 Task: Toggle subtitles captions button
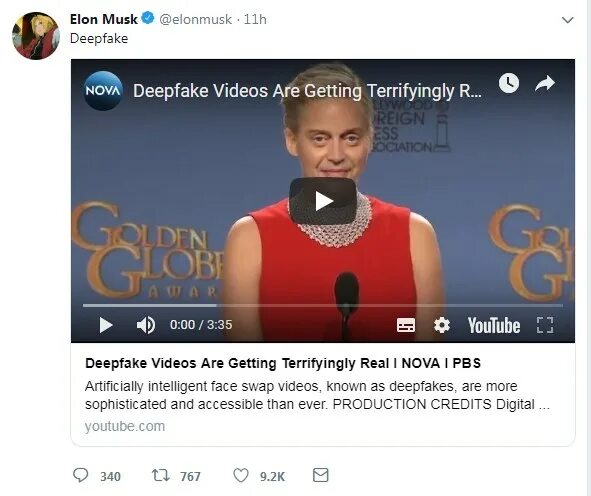click(x=406, y=325)
